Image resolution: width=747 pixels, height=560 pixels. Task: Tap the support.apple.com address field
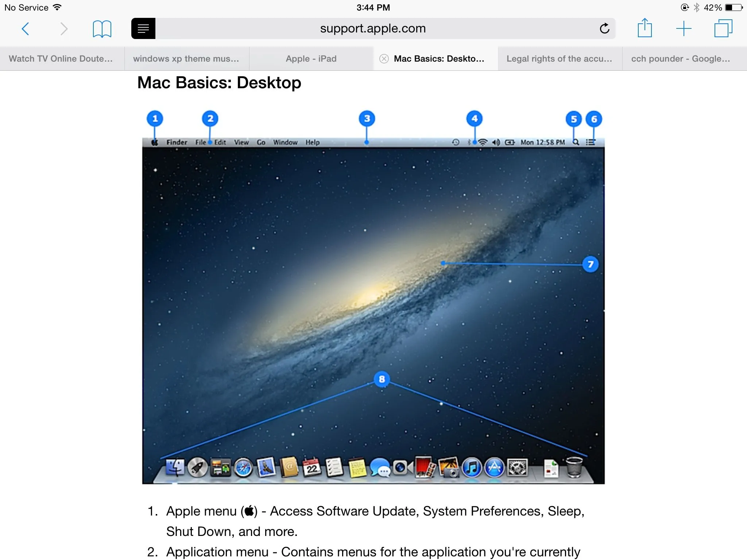pyautogui.click(x=373, y=28)
